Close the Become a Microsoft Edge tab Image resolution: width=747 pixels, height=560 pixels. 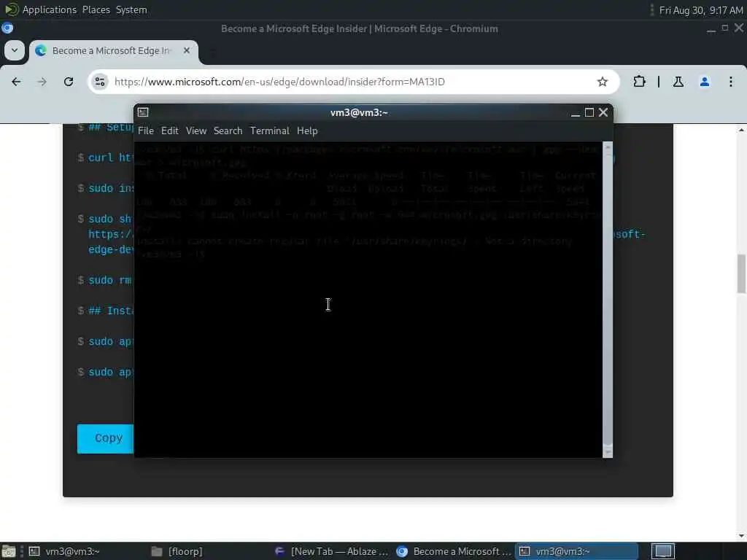coord(187,50)
